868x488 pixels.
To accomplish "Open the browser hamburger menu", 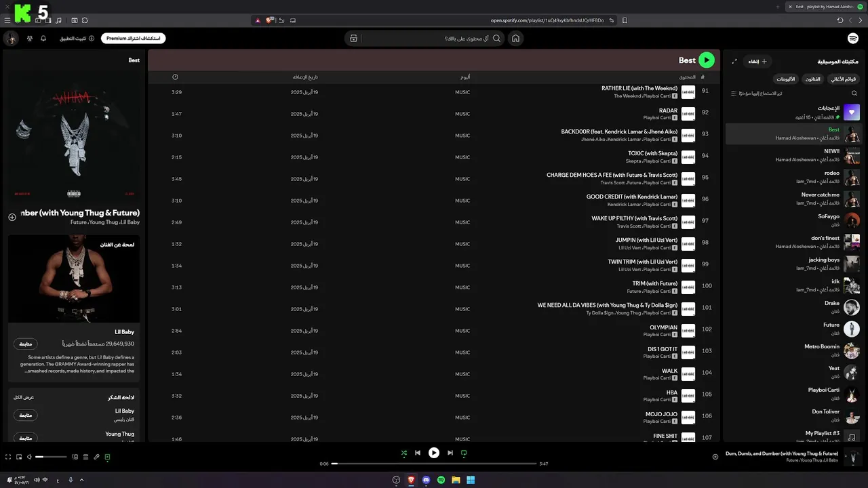I will [7, 20].
